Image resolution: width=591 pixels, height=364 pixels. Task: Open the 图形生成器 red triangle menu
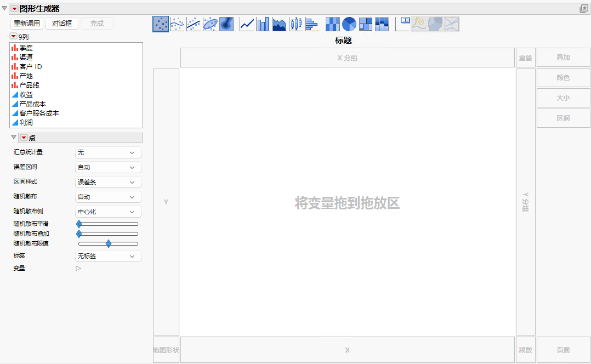(14, 9)
